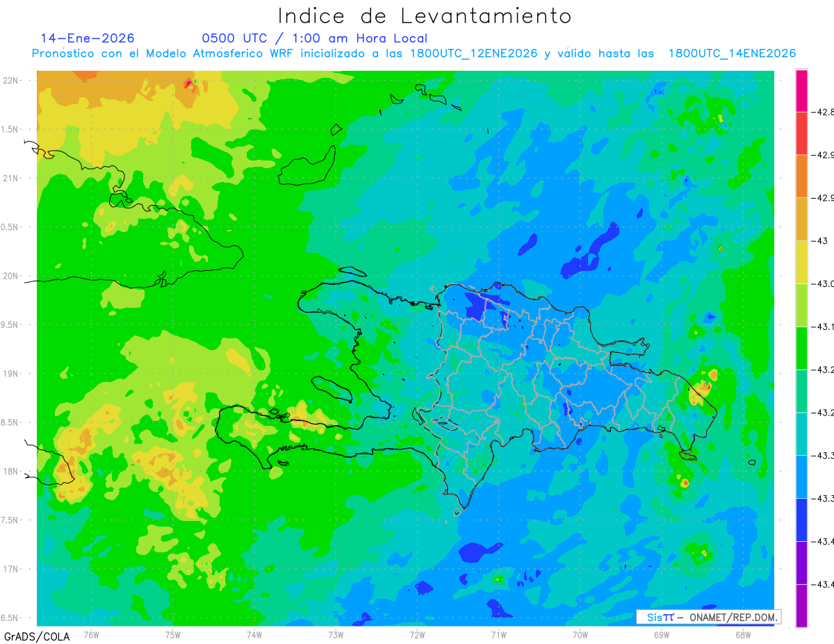Click the '-43.0' legend value
This screenshot has height=644, width=834.
(824, 283)
